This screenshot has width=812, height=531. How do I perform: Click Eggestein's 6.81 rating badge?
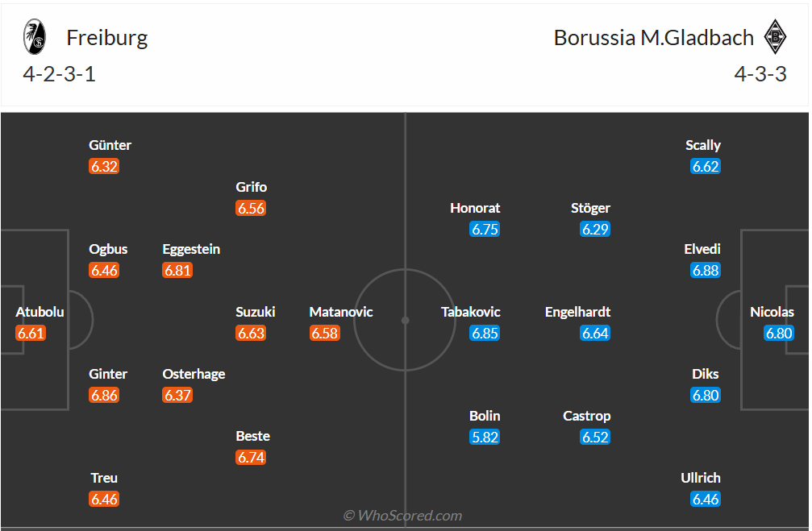[x=177, y=270]
